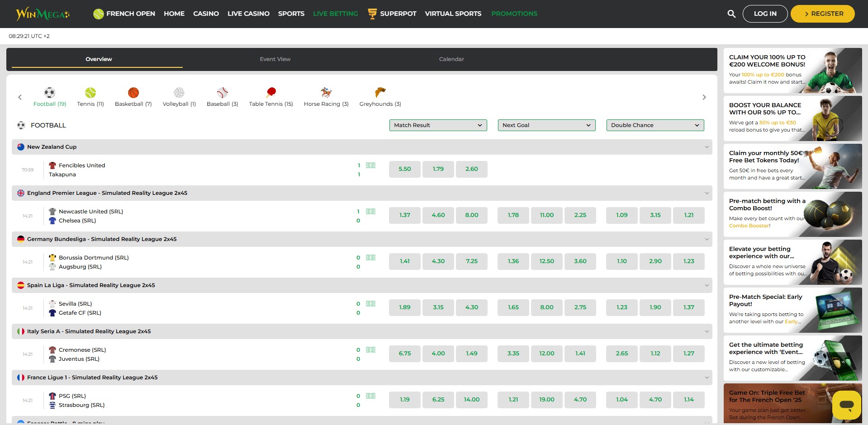Open the Takapuna team row
868x425 pixels.
click(x=62, y=175)
